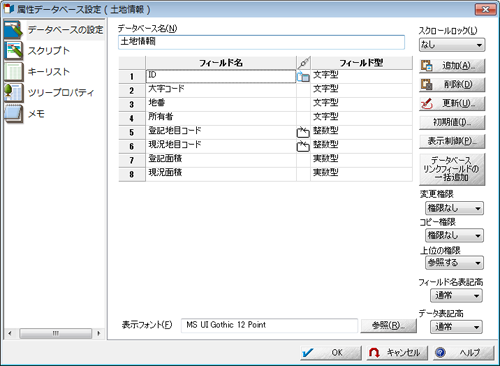
Task: Click the link column header icon
Action: 303,63
